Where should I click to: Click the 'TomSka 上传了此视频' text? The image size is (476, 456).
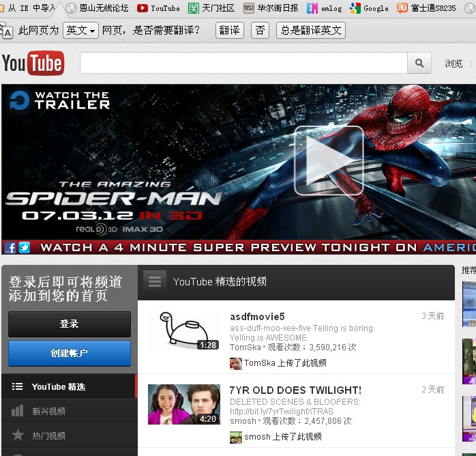point(285,362)
